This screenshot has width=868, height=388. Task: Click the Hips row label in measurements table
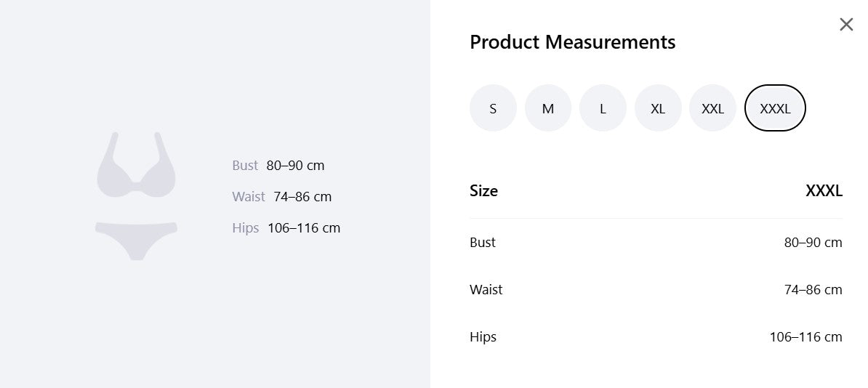coord(483,337)
